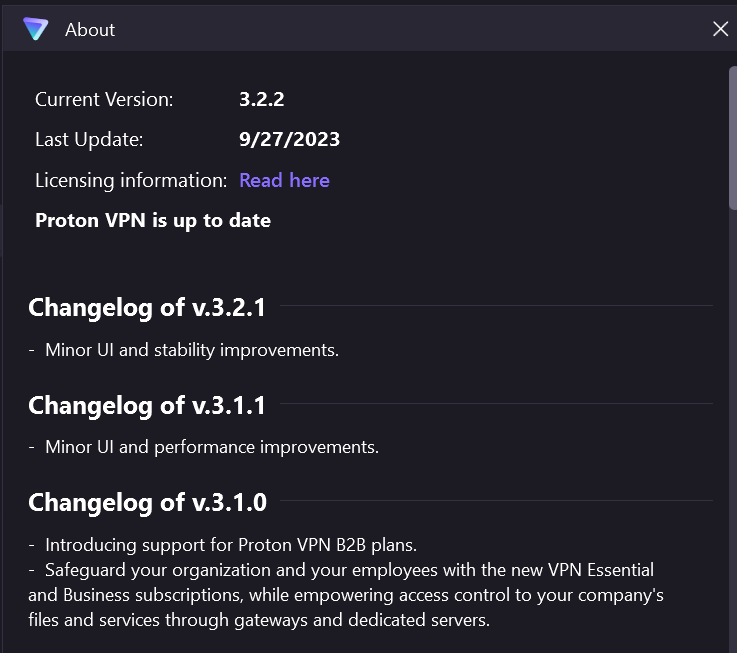737x653 pixels.
Task: Click the Proton VPN logo icon
Action: pos(36,30)
